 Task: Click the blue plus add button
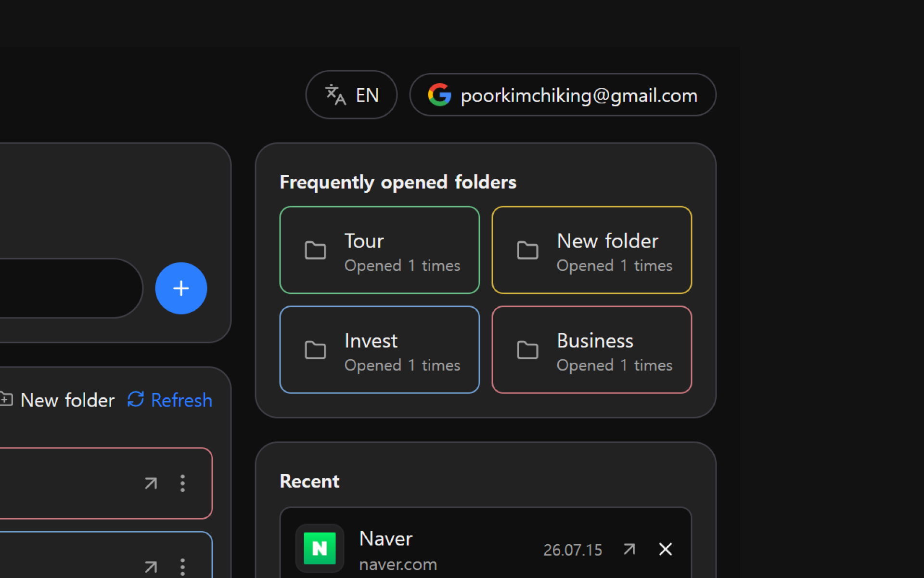tap(181, 288)
